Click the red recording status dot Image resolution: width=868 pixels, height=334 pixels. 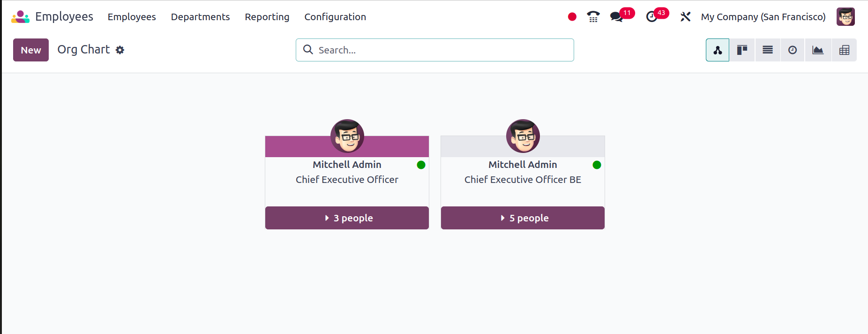pyautogui.click(x=572, y=17)
